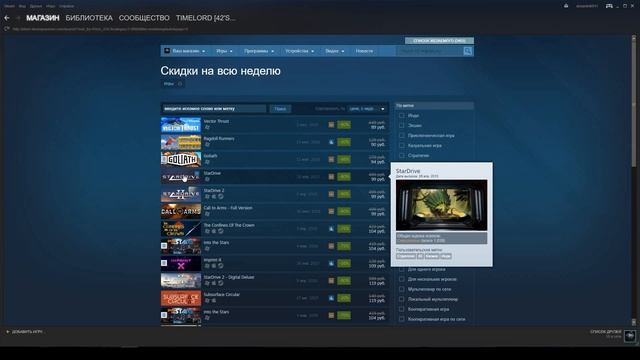Image resolution: width=640 pixels, height=360 pixels.
Task: Open the Программы dropdown
Action: (x=259, y=51)
